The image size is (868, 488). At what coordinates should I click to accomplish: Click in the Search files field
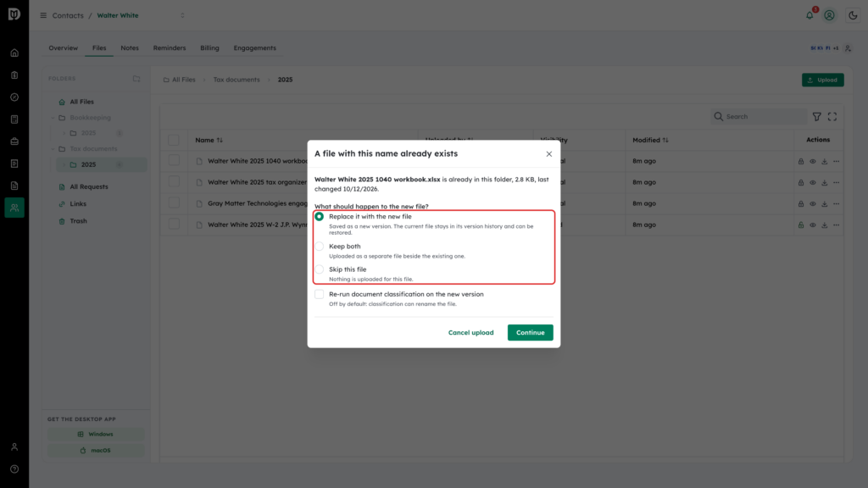[x=759, y=117]
